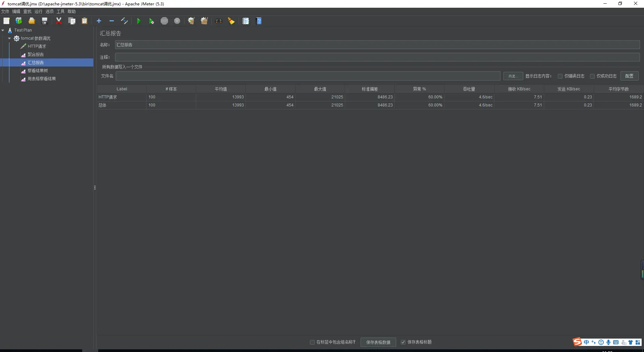The image size is (644, 352).
Task: Select the 总体 table row label
Action: [102, 105]
